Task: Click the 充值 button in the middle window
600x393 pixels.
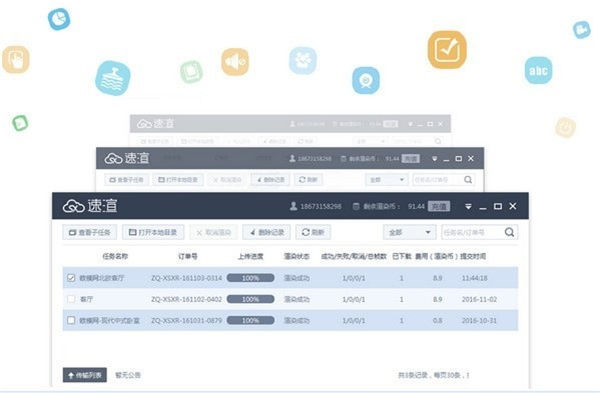Action: 411,158
